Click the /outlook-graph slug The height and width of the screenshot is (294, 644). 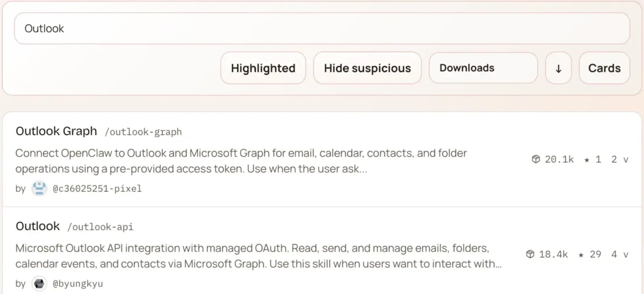coord(143,132)
